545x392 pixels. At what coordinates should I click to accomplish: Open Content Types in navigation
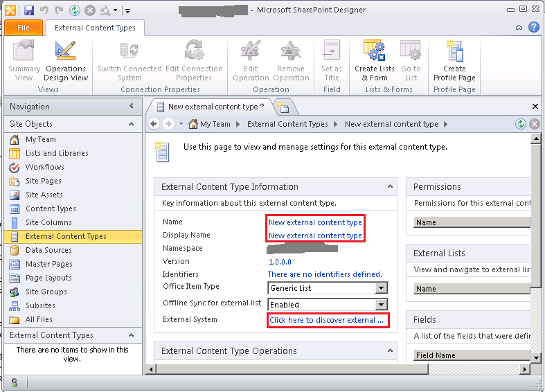pos(51,209)
